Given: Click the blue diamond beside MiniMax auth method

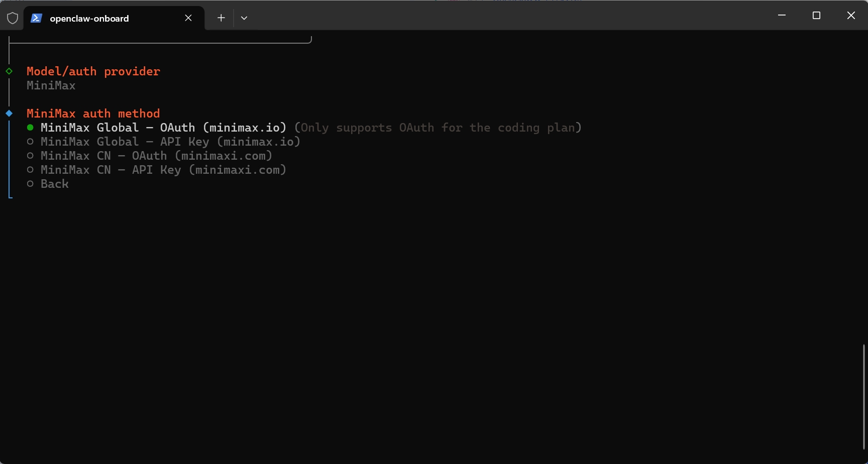Looking at the screenshot, I should [9, 113].
